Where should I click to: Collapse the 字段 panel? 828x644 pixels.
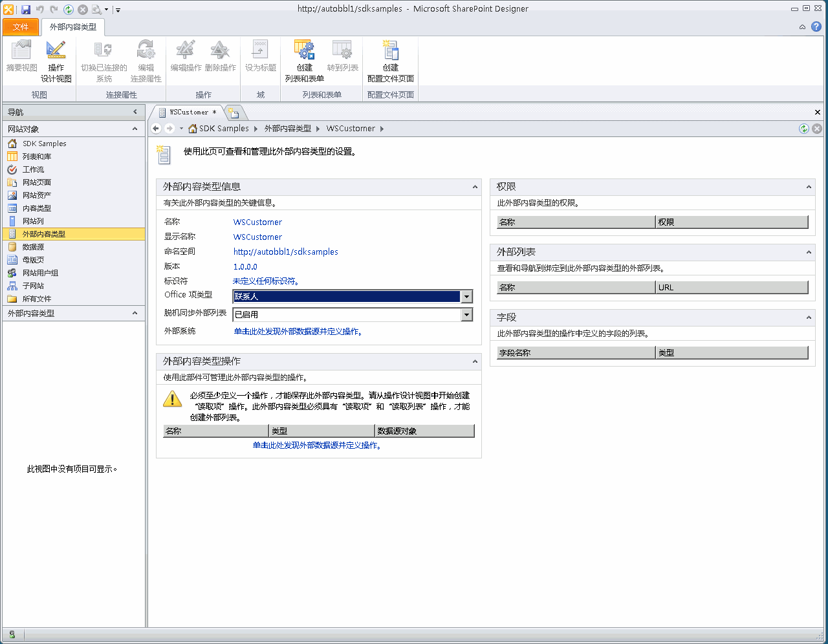pos(809,317)
